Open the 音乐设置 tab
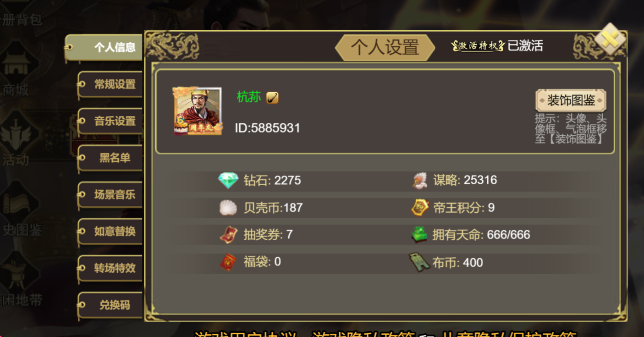Viewport: 644px width, 337px height. point(110,121)
